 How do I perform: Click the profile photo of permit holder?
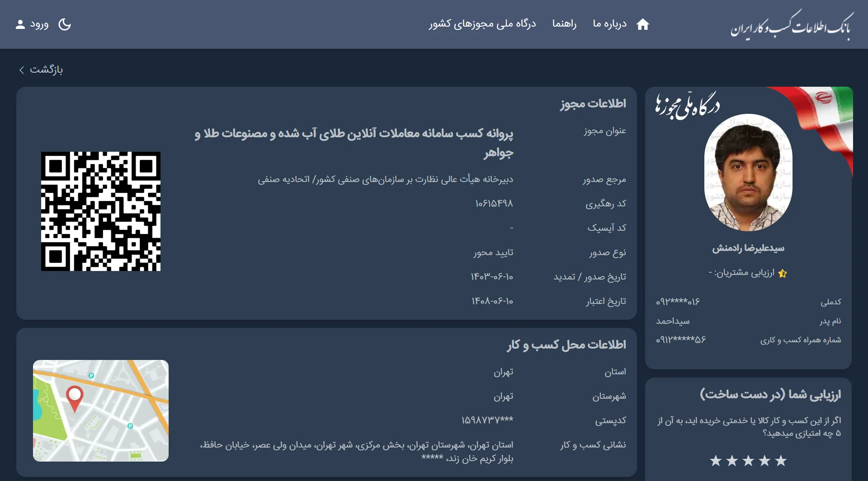(748, 173)
